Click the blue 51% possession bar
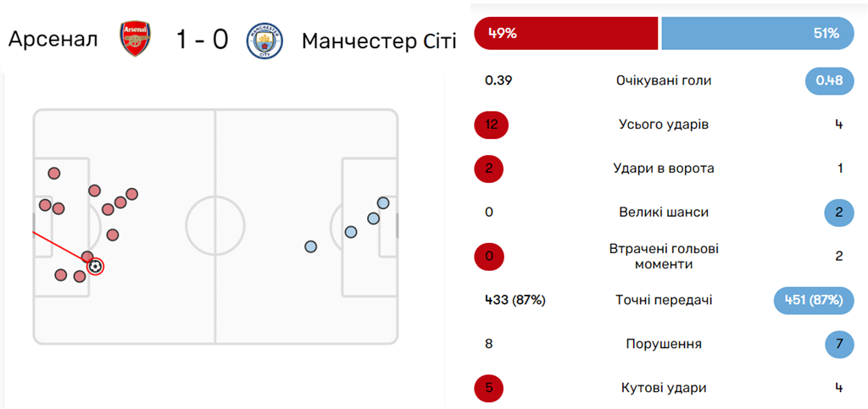This screenshot has width=868, height=409. tap(758, 33)
